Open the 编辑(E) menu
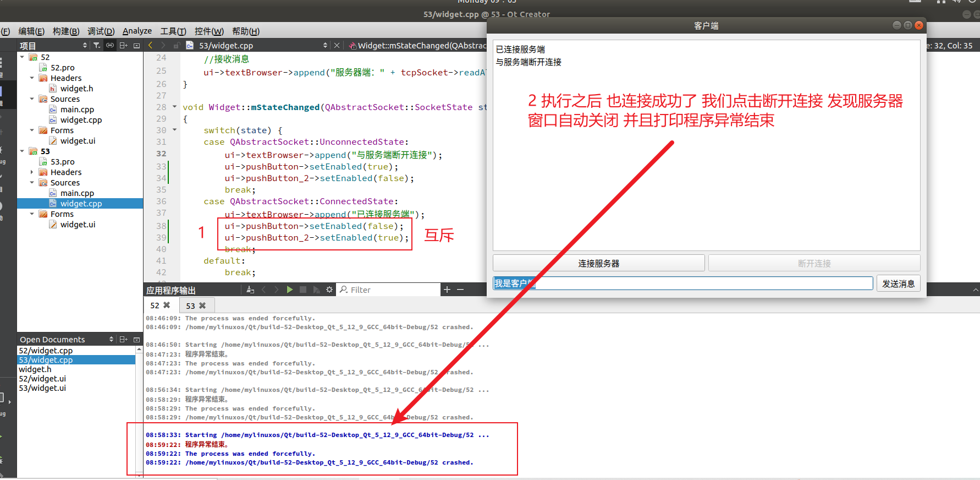The height and width of the screenshot is (480, 980). [31, 31]
